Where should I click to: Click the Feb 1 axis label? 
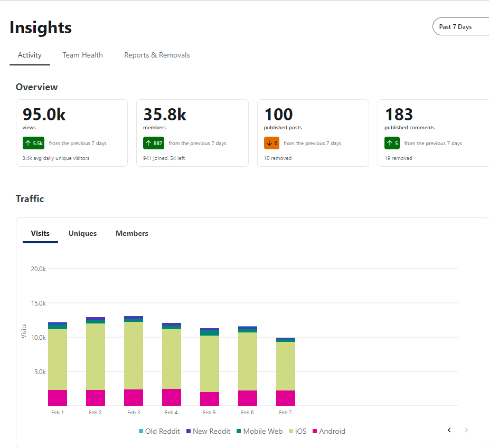coord(58,413)
